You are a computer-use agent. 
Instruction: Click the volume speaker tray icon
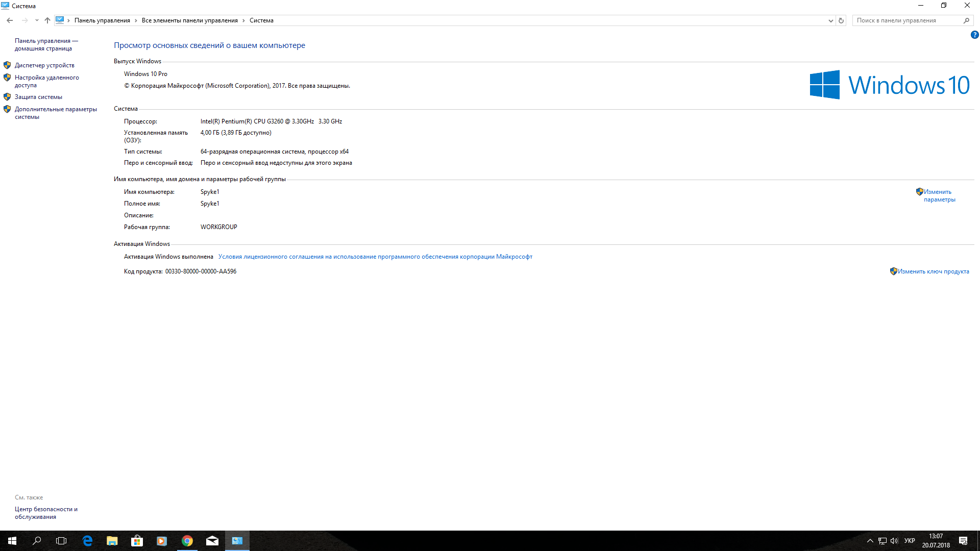[894, 541]
